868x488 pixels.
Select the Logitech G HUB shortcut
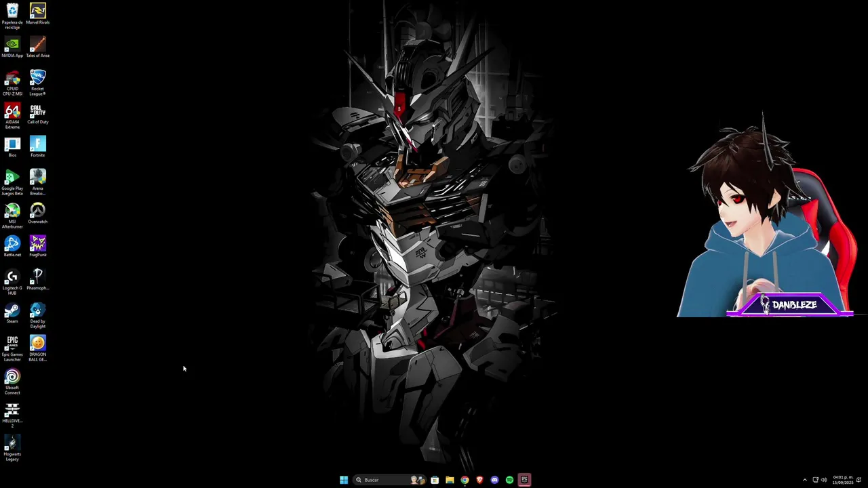tap(12, 282)
